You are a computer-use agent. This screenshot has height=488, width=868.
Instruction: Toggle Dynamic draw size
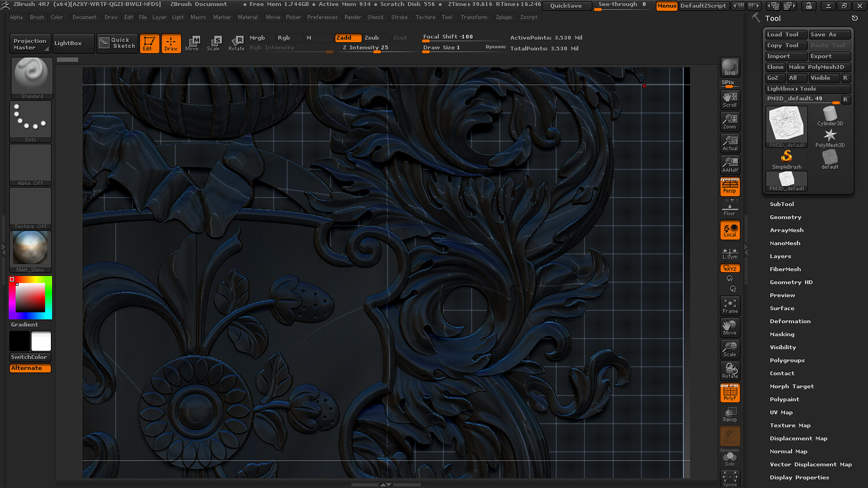pos(495,47)
